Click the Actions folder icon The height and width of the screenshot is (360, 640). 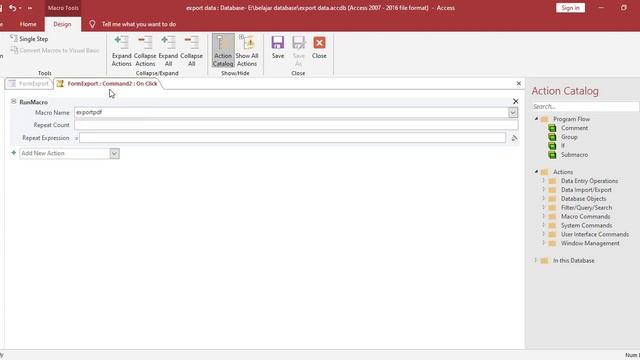pyautogui.click(x=544, y=172)
